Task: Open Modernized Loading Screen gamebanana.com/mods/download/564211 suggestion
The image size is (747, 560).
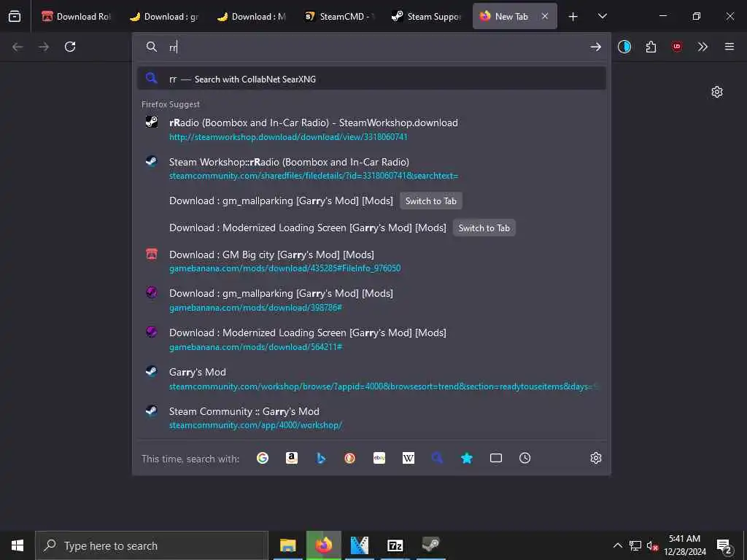Action: (371, 339)
